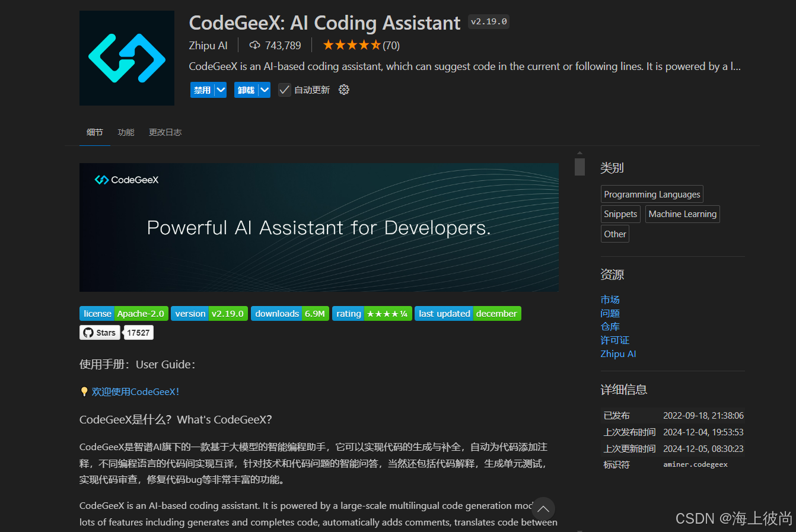Click the 2022-09-18, 21:38:06 published date
Viewport: 796px width, 532px height.
(x=703, y=416)
